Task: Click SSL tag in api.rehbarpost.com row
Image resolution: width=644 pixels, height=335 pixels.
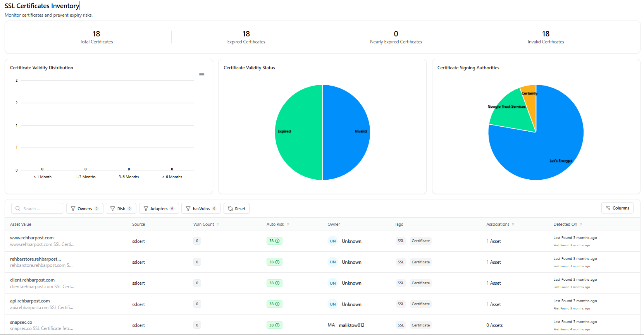Action: click(401, 304)
